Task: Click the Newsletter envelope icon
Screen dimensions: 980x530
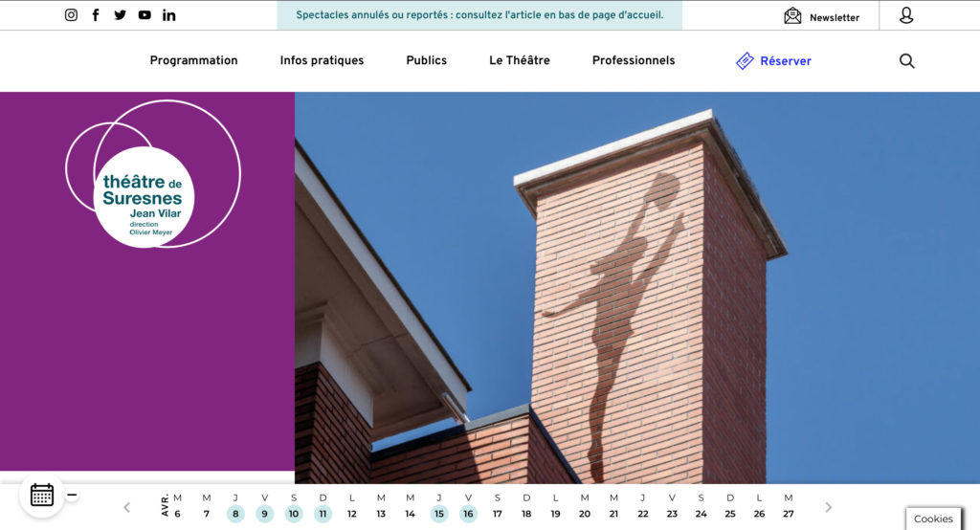Action: pos(792,15)
